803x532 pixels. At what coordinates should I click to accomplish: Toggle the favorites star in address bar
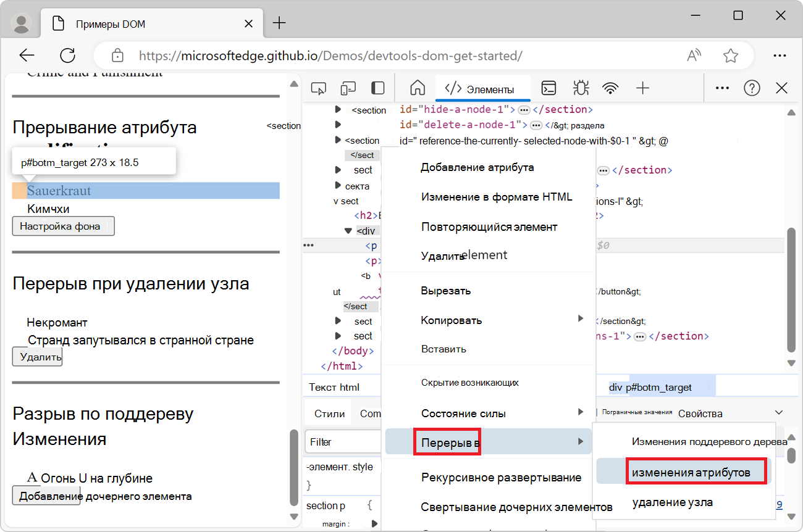click(731, 55)
